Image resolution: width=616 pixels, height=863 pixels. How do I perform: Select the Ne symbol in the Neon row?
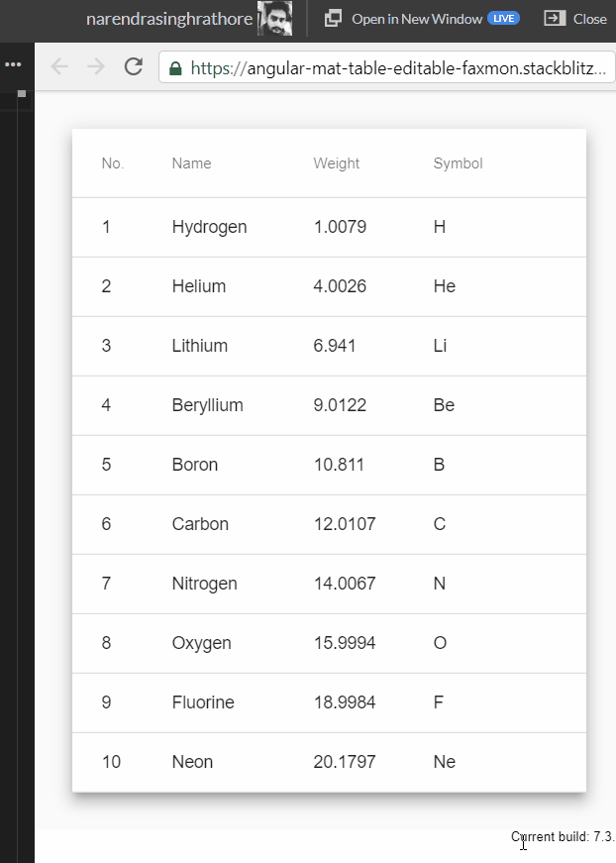tap(444, 762)
